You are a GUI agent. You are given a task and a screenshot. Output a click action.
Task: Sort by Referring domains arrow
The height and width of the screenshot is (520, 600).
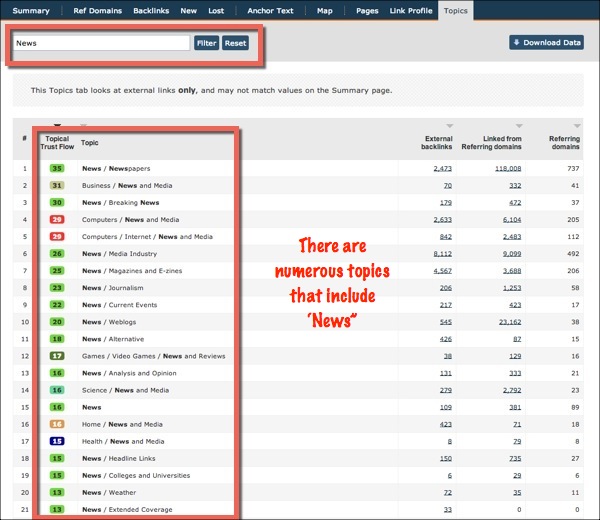coord(577,126)
